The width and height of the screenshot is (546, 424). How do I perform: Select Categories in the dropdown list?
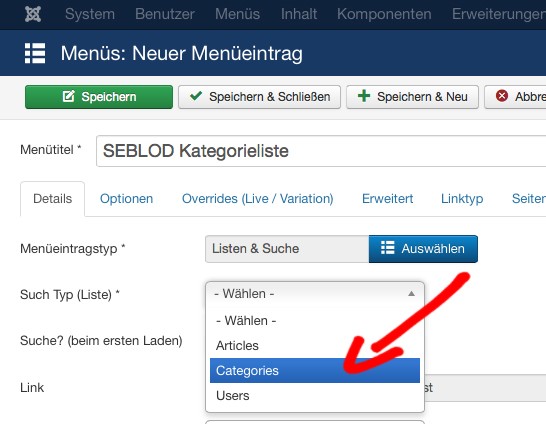[315, 371]
